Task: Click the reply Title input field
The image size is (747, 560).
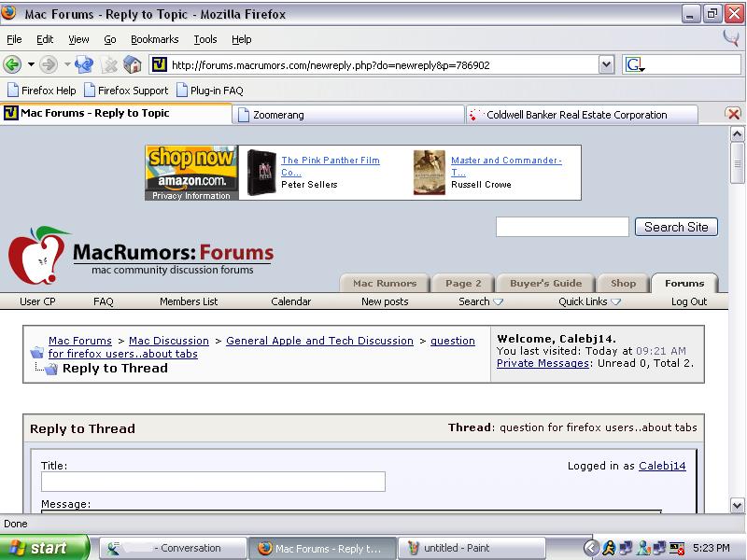Action: [x=213, y=482]
